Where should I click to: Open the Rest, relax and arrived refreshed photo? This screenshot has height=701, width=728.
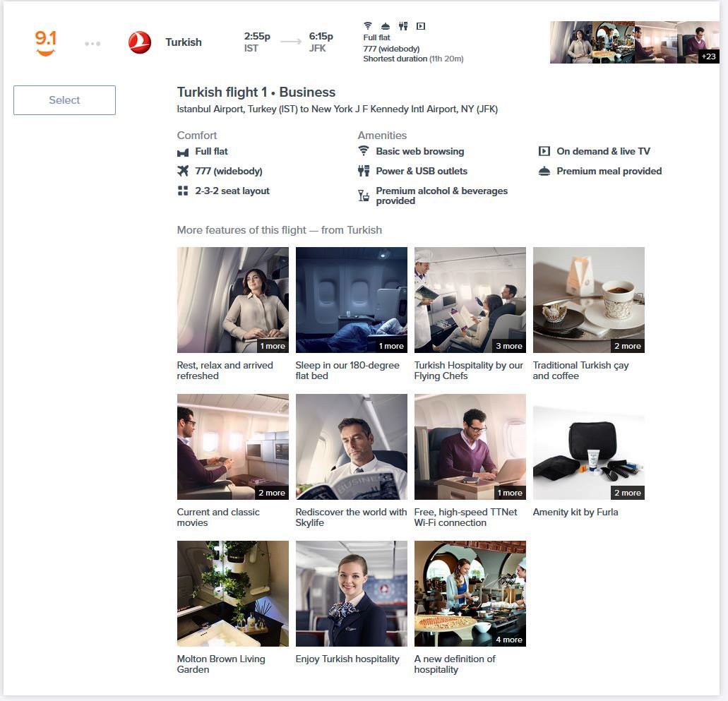click(232, 300)
